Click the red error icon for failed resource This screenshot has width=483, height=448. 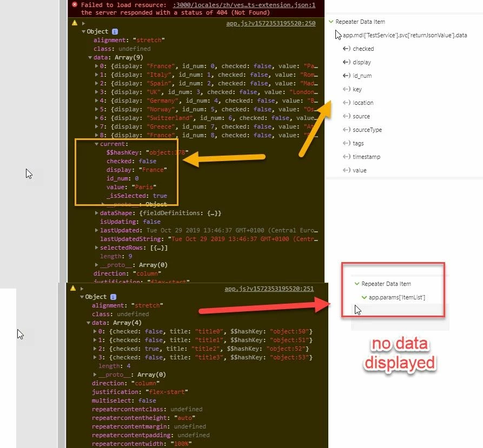[75, 5]
